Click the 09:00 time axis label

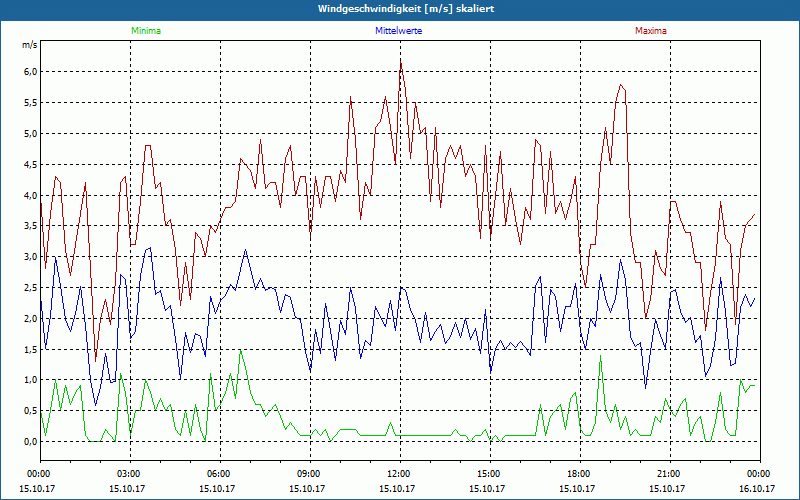(x=308, y=474)
